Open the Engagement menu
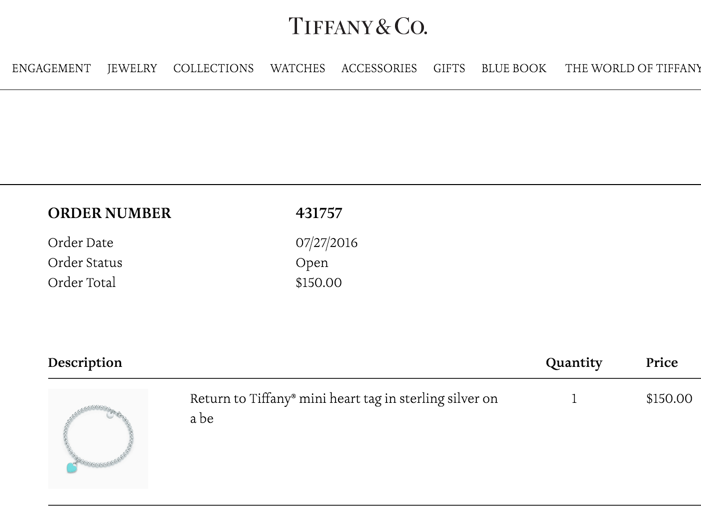 [x=51, y=68]
